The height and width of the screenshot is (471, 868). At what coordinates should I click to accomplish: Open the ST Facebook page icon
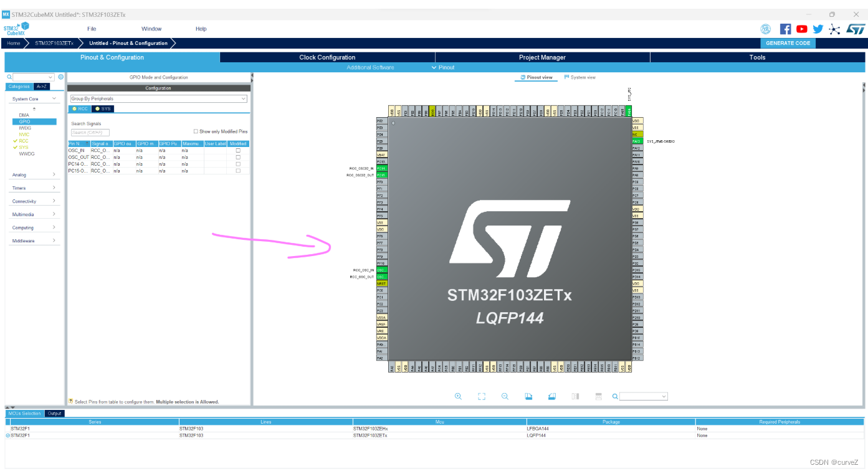[786, 29]
